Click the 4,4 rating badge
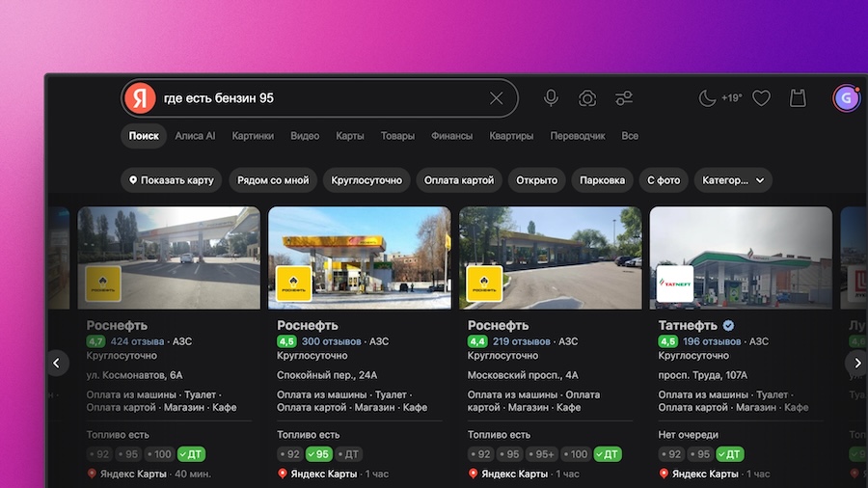The width and height of the screenshot is (868, 488). pyautogui.click(x=477, y=341)
